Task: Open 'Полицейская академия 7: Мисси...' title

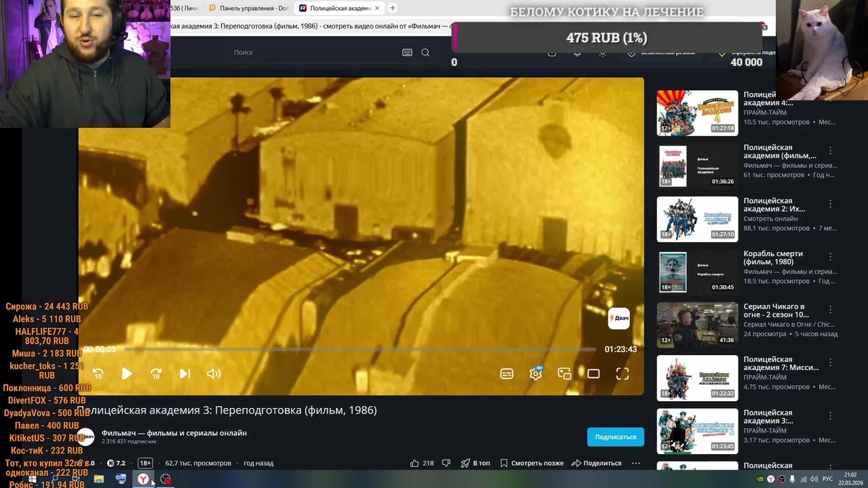Action: pos(781,363)
